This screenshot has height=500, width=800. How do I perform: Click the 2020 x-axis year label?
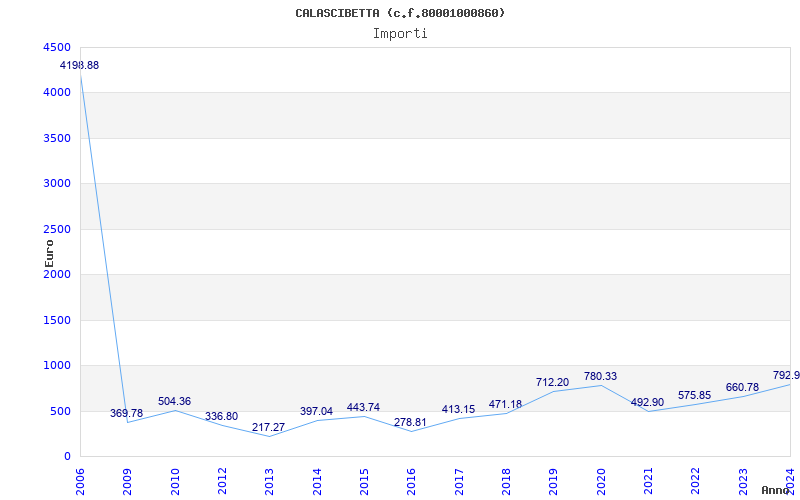click(x=601, y=481)
